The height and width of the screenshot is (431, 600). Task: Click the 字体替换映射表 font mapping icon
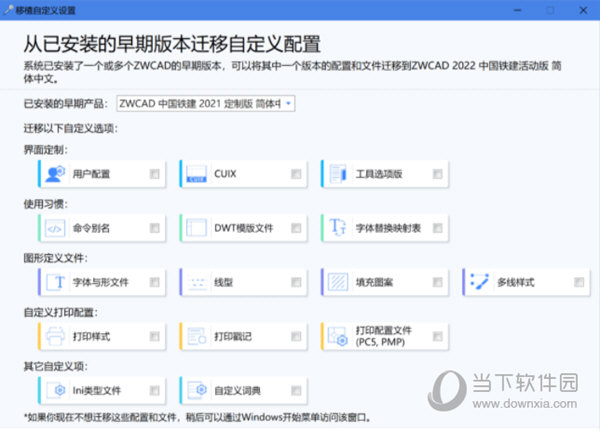click(338, 227)
